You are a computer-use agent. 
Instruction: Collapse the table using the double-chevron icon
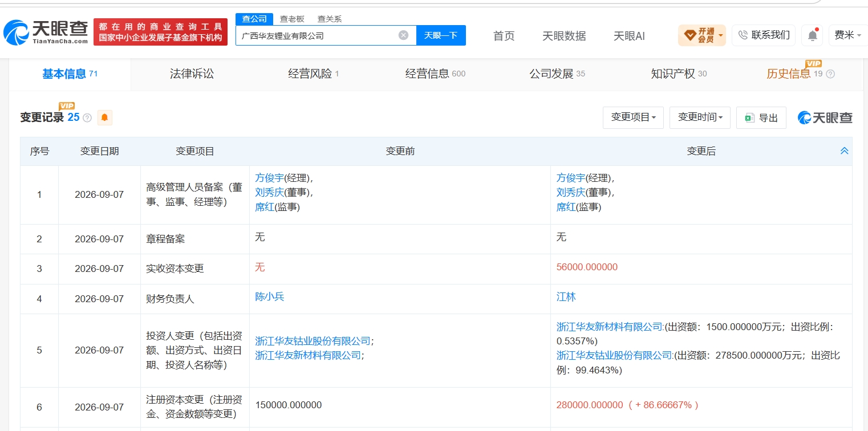pyautogui.click(x=844, y=151)
